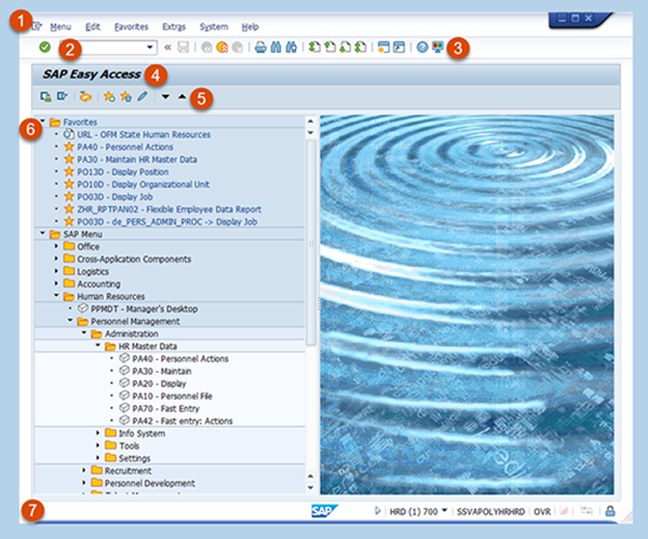Select PA30 - Maintain HR Master Data favorite
The height and width of the screenshot is (539, 648).
137,160
